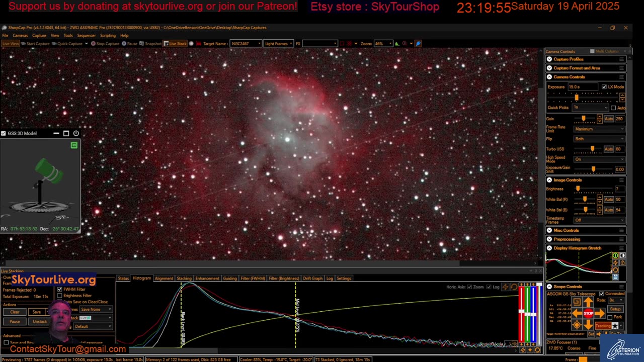Open the Scope Controls section menu icon
This screenshot has height=362, width=644.
(x=621, y=287)
